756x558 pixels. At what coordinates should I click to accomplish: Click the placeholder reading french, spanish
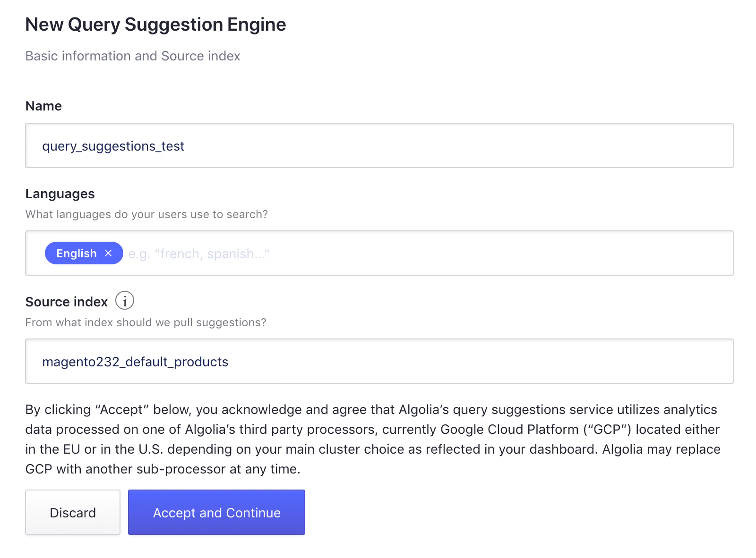tap(198, 254)
